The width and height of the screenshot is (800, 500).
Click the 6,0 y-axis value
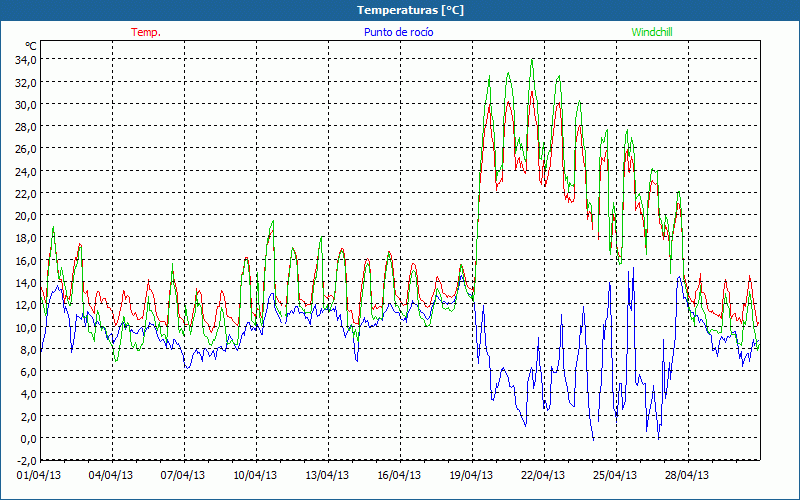(29, 371)
